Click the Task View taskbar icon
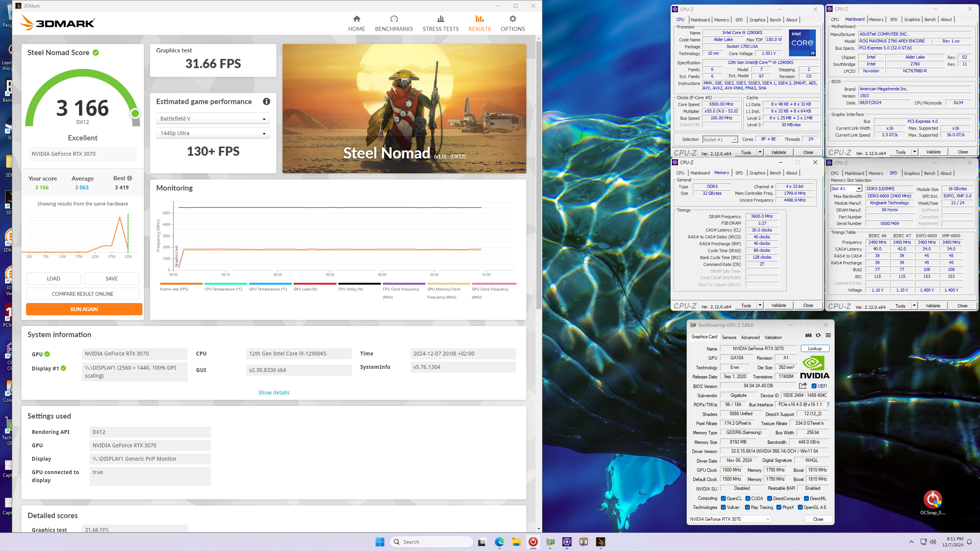This screenshot has height=551, width=980. (482, 542)
